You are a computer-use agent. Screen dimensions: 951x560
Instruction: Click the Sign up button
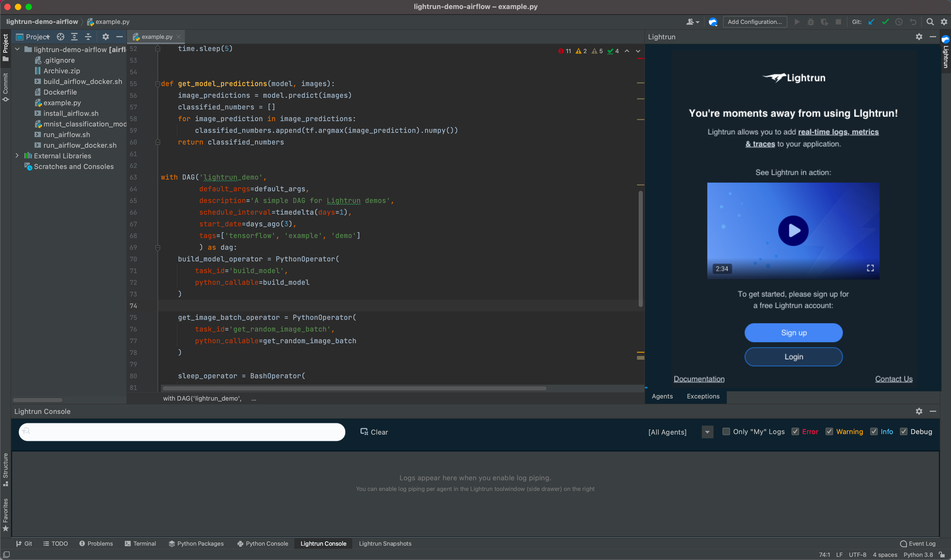pyautogui.click(x=793, y=332)
